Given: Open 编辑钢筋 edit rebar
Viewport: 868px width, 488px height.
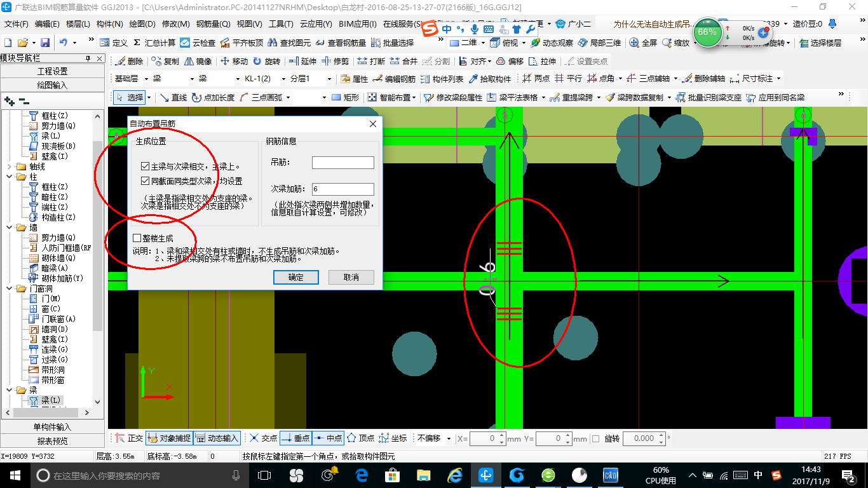Looking at the screenshot, I should [x=395, y=79].
